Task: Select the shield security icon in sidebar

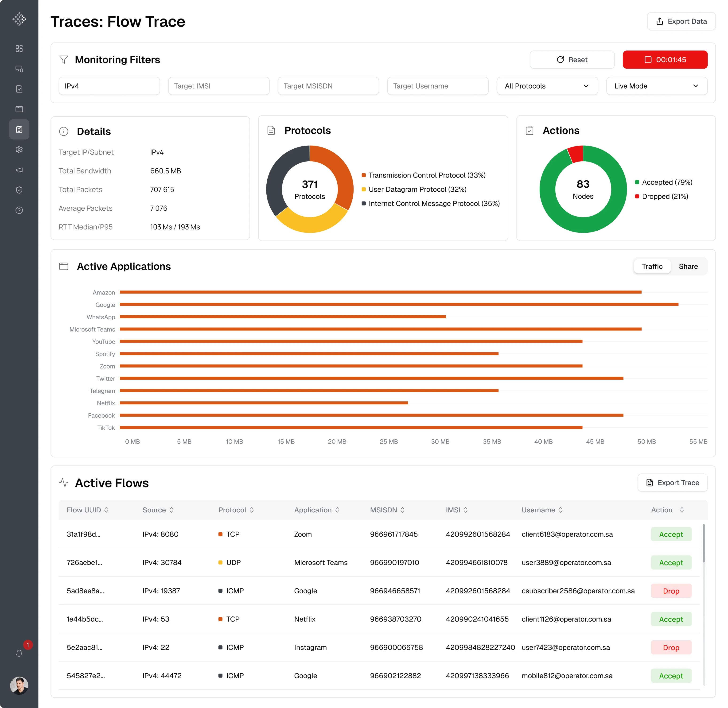Action: pos(19,190)
